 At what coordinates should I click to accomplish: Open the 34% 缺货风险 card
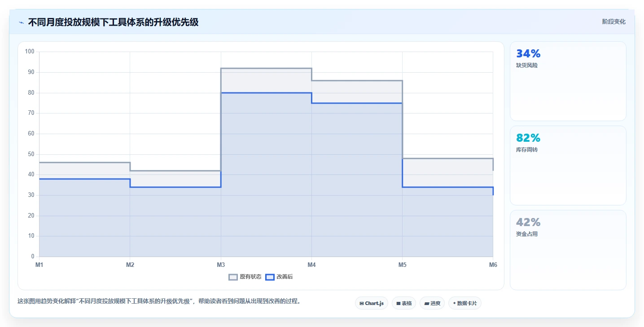tap(568, 81)
